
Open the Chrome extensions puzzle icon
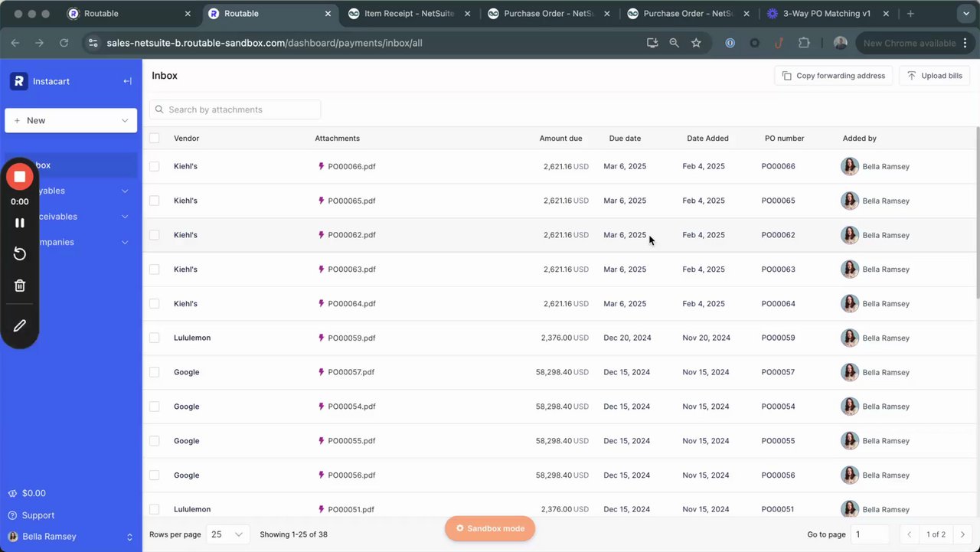pyautogui.click(x=804, y=43)
